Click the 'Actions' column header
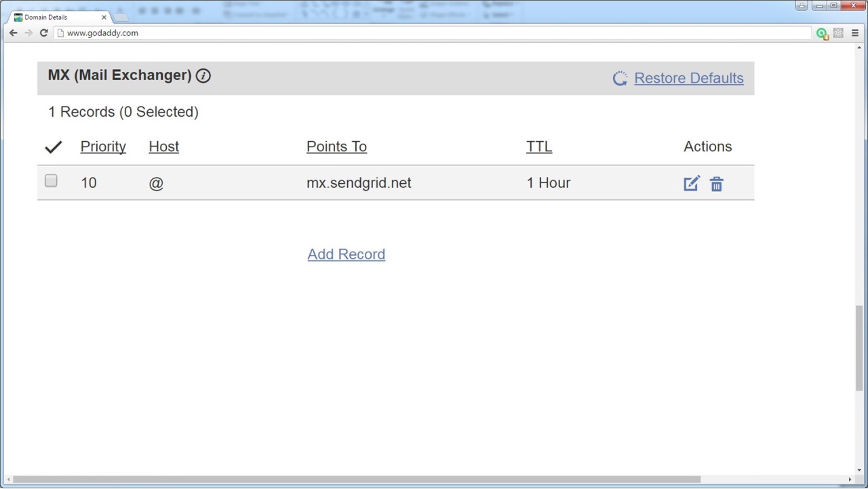 pyautogui.click(x=708, y=146)
